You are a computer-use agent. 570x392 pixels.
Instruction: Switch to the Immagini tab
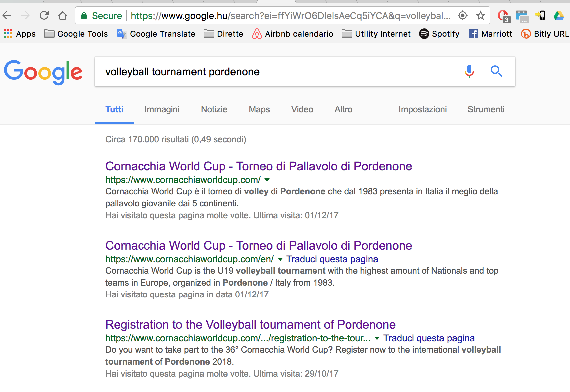(x=162, y=109)
